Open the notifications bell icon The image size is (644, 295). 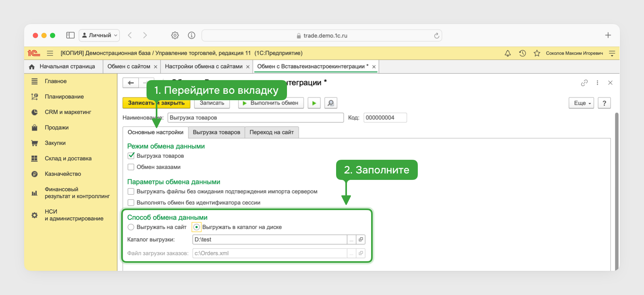click(508, 53)
